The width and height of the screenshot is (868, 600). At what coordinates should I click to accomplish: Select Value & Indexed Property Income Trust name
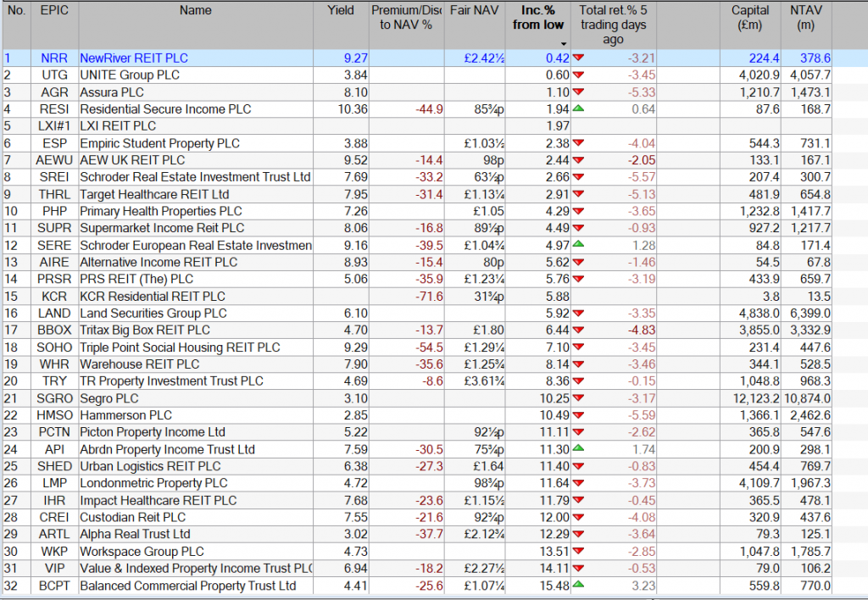click(x=196, y=569)
